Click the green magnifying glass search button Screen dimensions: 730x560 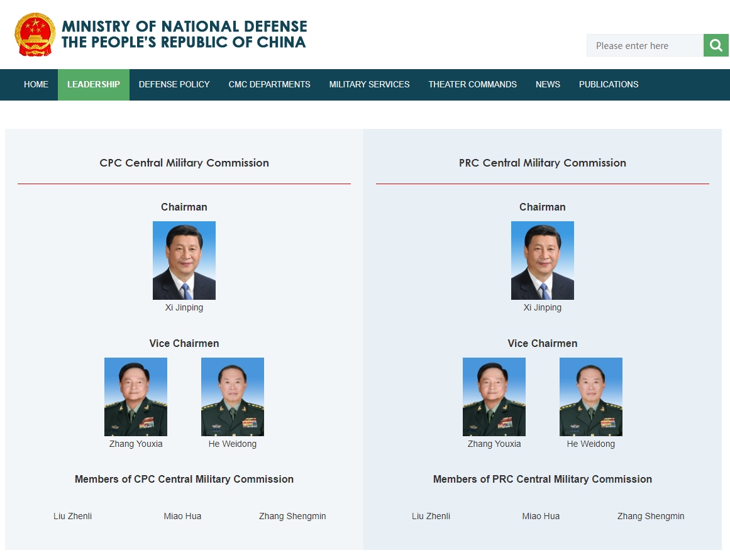coord(716,45)
